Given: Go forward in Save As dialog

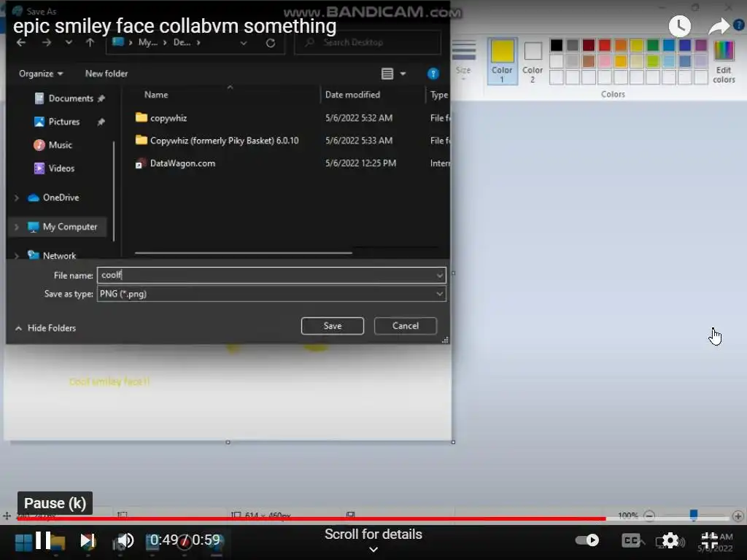Looking at the screenshot, I should (x=46, y=42).
